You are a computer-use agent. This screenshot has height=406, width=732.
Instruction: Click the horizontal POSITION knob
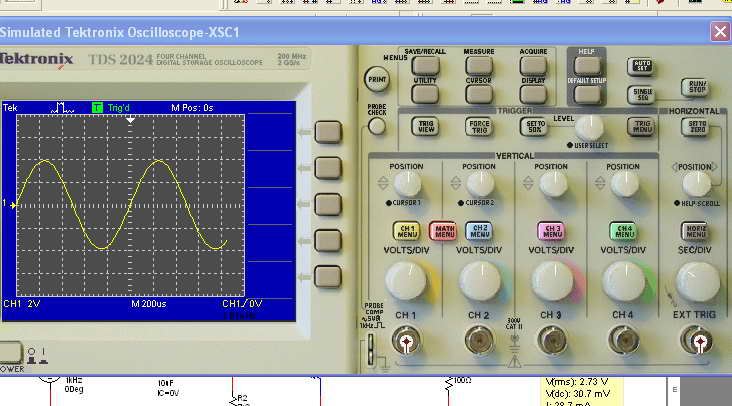(x=696, y=184)
